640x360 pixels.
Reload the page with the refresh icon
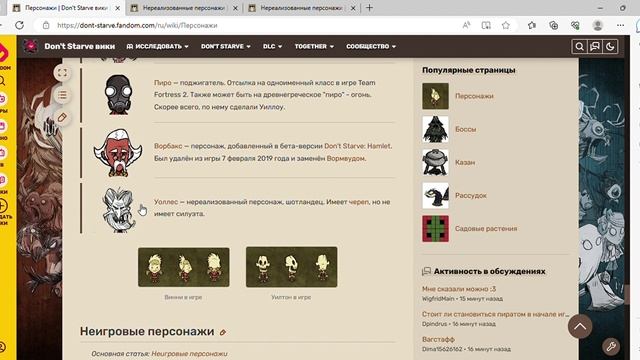tap(19, 25)
